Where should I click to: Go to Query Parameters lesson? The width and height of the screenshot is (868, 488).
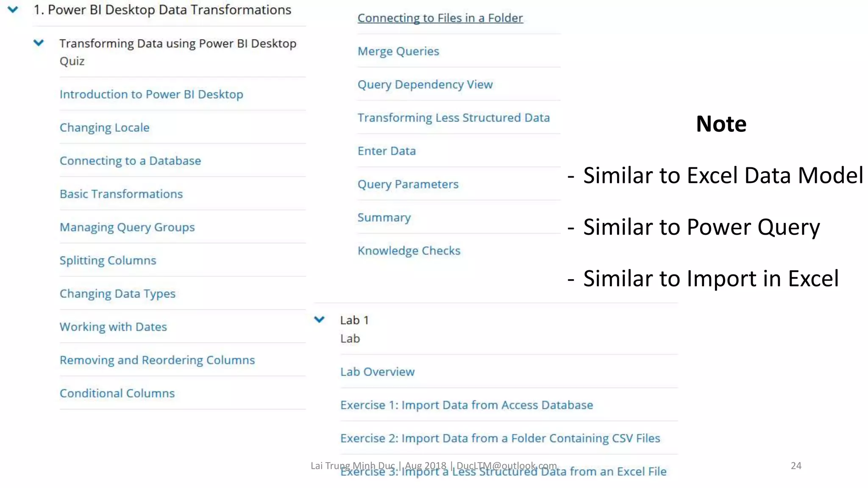tap(408, 184)
